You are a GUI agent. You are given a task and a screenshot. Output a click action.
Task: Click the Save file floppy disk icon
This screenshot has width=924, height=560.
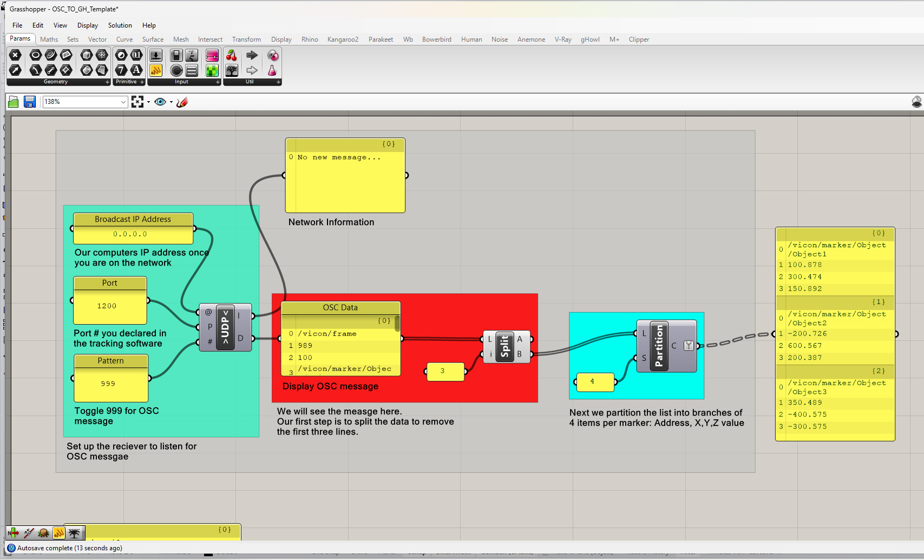coord(30,102)
